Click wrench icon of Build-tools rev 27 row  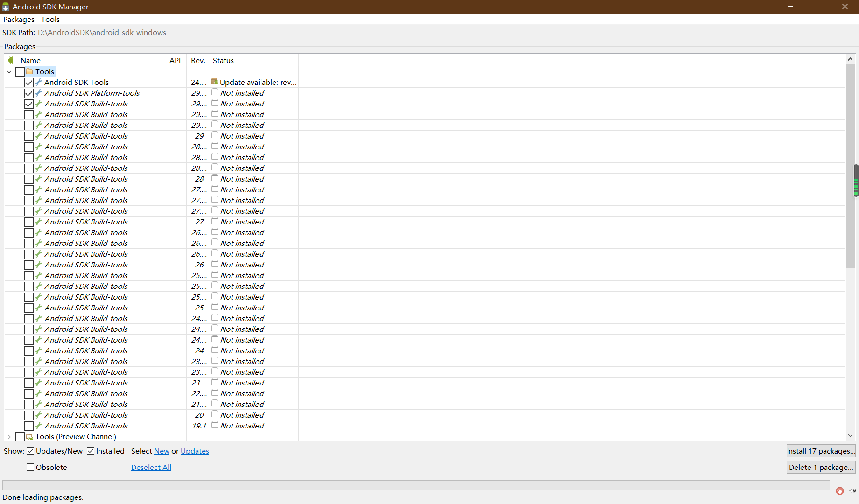(39, 222)
